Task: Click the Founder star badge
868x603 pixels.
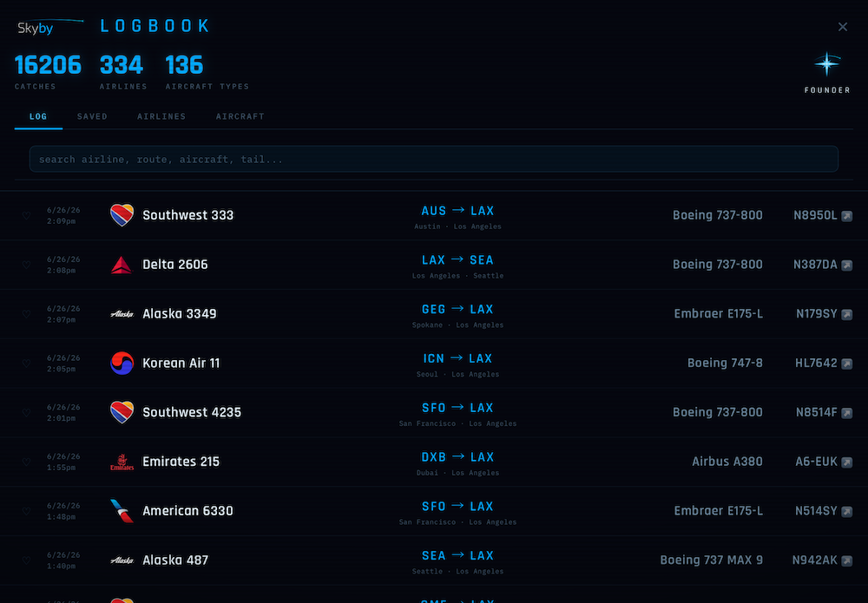Action: (827, 65)
